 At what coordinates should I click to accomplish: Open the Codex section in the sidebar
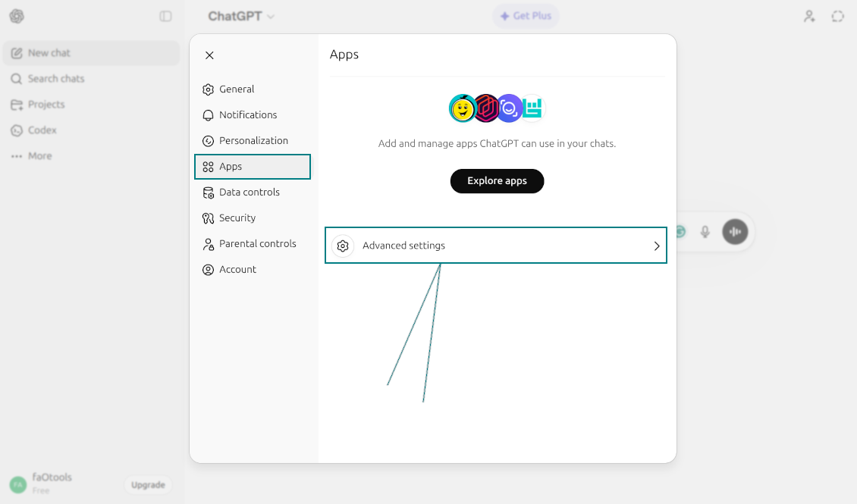click(16, 130)
